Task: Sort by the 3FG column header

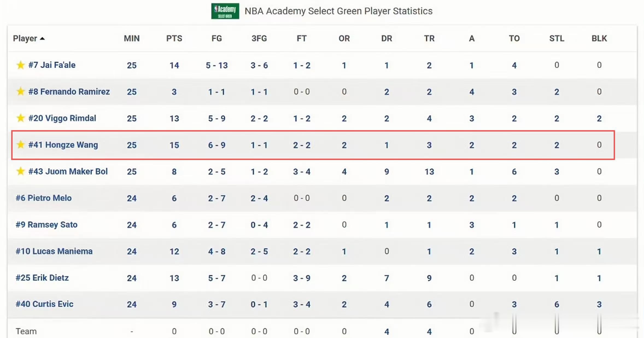Action: click(x=259, y=39)
